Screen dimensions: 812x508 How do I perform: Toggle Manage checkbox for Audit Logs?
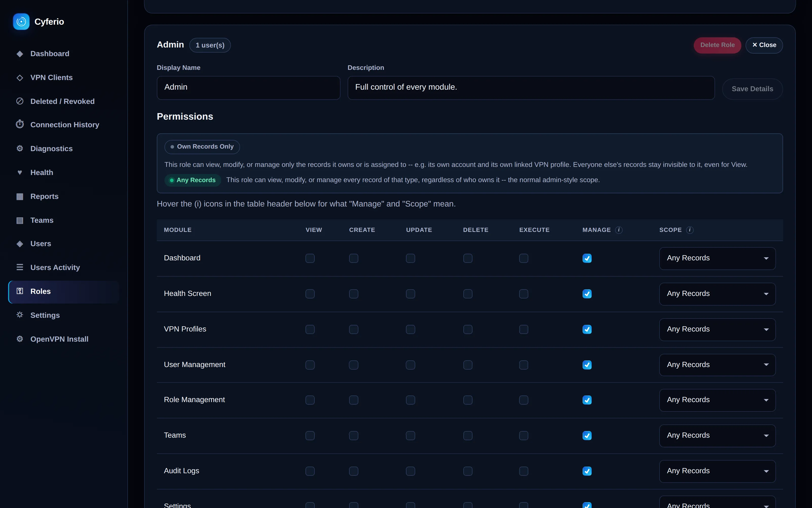(x=587, y=471)
